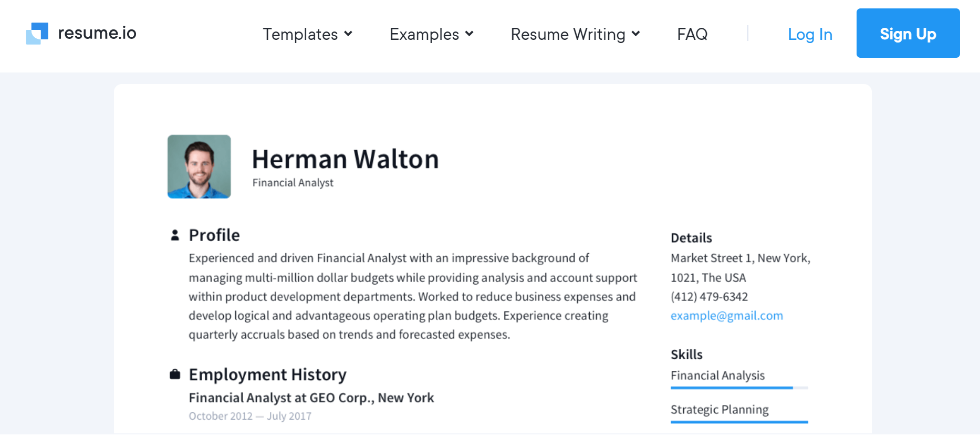This screenshot has width=980, height=447.
Task: Click the Log In link
Action: click(x=810, y=34)
